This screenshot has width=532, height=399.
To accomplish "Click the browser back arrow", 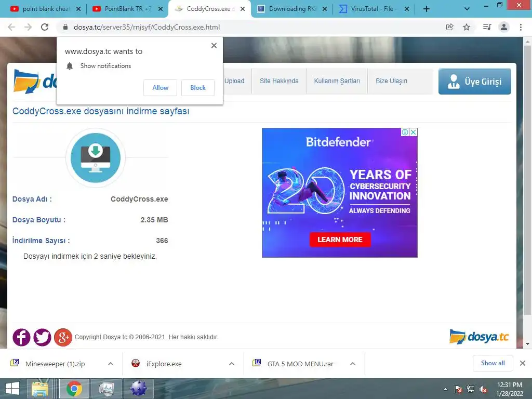I will pyautogui.click(x=11, y=27).
